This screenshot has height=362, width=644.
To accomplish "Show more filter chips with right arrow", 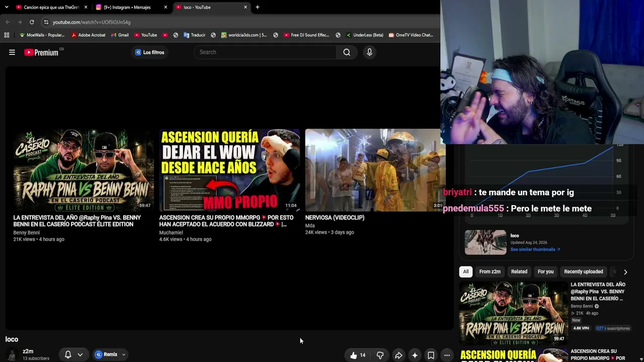I will coord(625,272).
